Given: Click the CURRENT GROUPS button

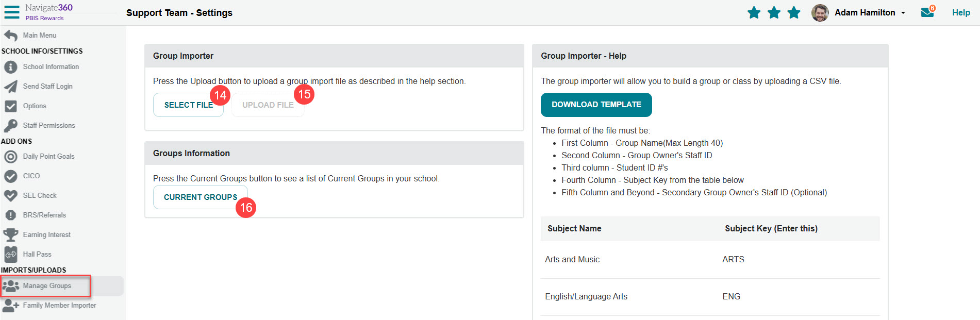Looking at the screenshot, I should (200, 197).
